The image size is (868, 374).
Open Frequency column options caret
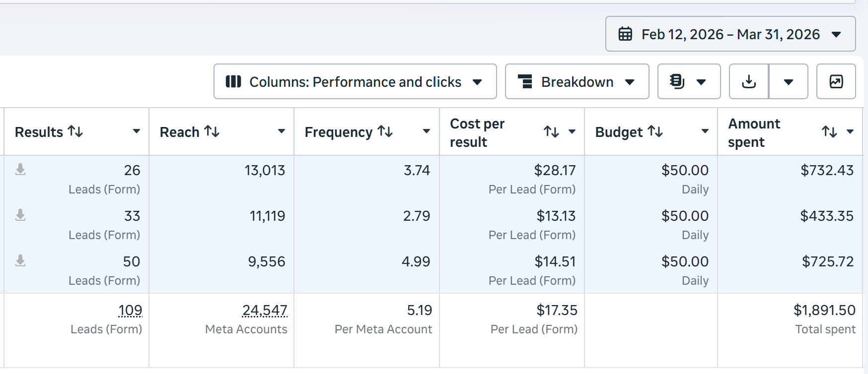pyautogui.click(x=427, y=131)
